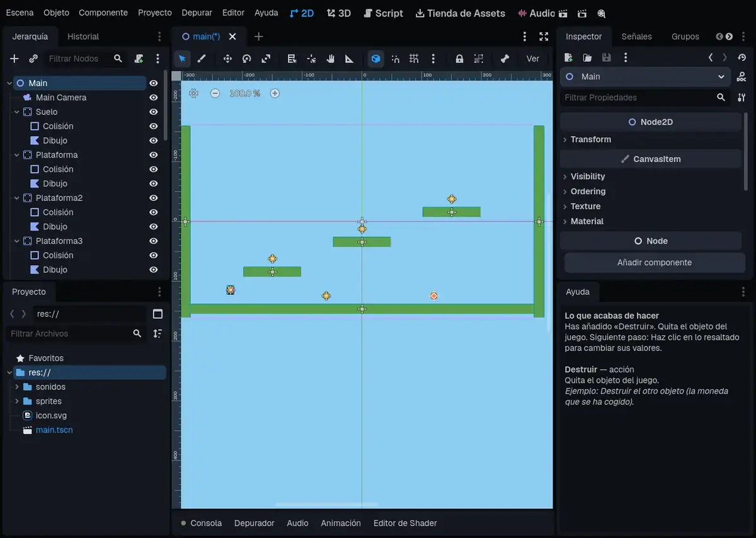Click the lock selected node icon
756x538 pixels.
pos(459,59)
